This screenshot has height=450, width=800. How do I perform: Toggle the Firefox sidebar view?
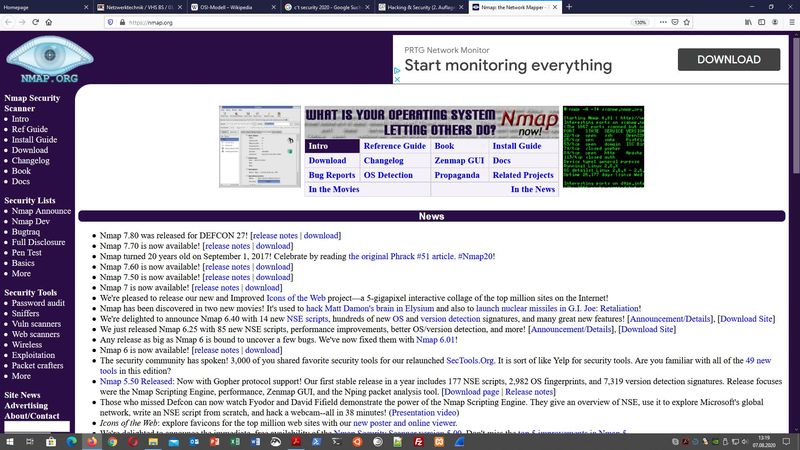(761, 22)
